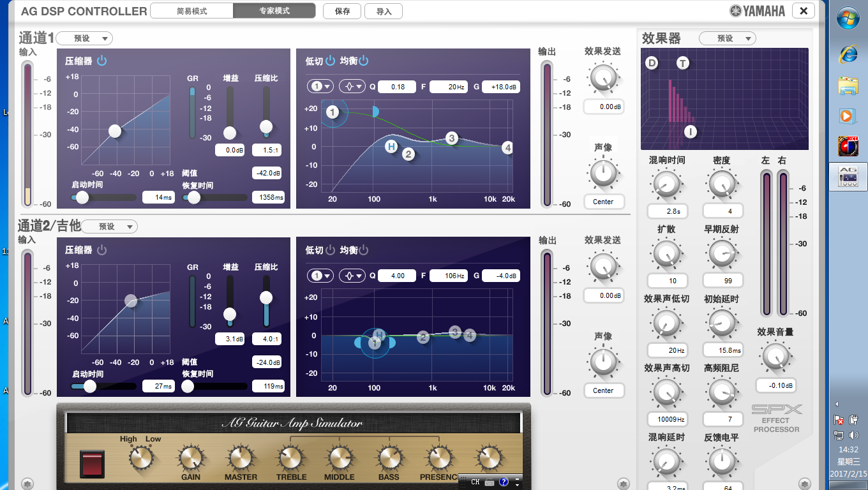Click channel 1 恢复时间 release slider handle
This screenshot has width=868, height=490.
tap(194, 198)
